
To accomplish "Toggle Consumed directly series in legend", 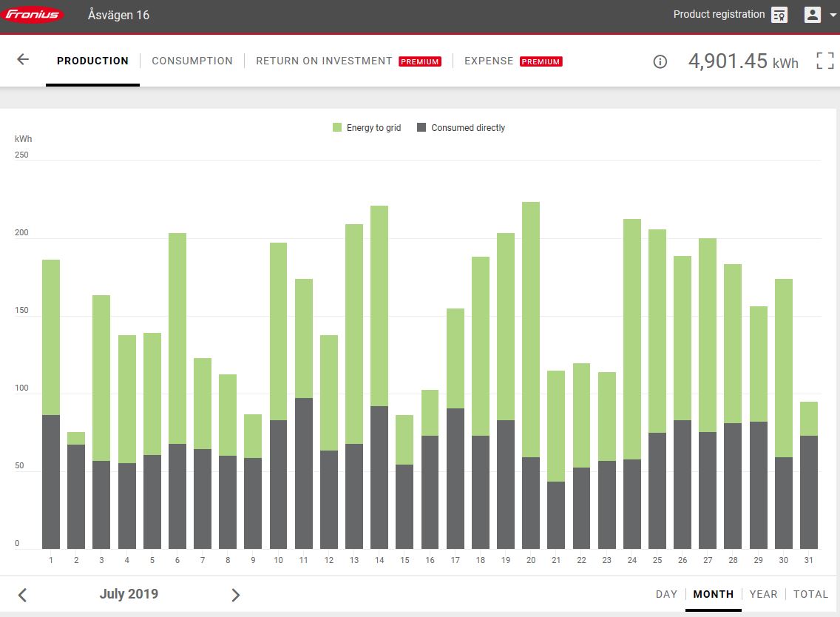I will (x=461, y=128).
